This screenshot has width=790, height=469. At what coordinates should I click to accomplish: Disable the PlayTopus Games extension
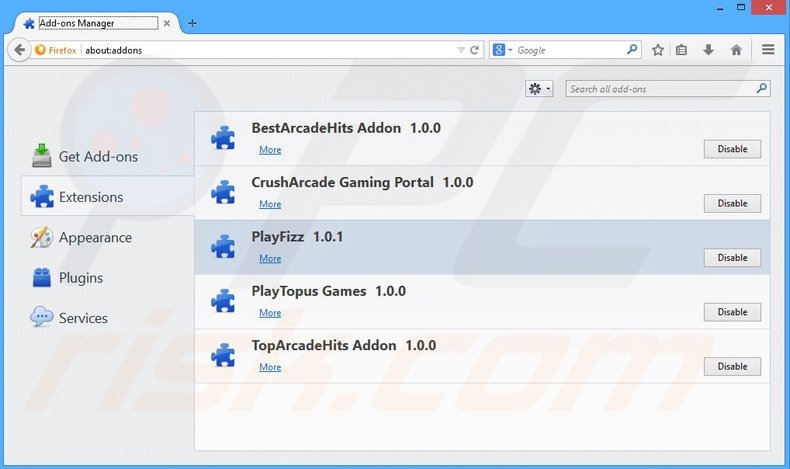click(732, 312)
